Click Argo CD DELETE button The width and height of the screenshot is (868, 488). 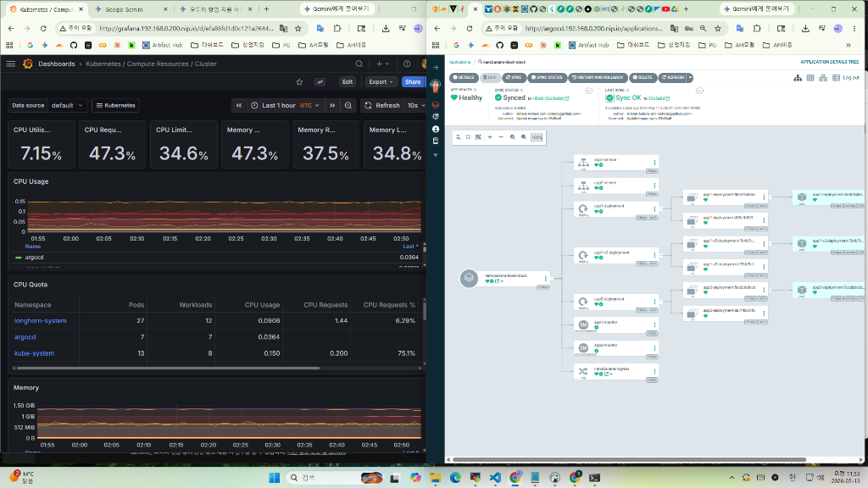[643, 77]
